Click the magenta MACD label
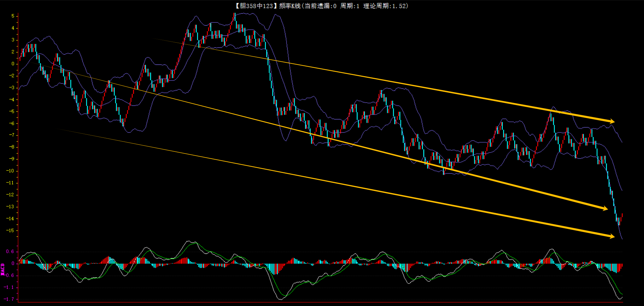The height and width of the screenshot is (306, 644). (3, 269)
